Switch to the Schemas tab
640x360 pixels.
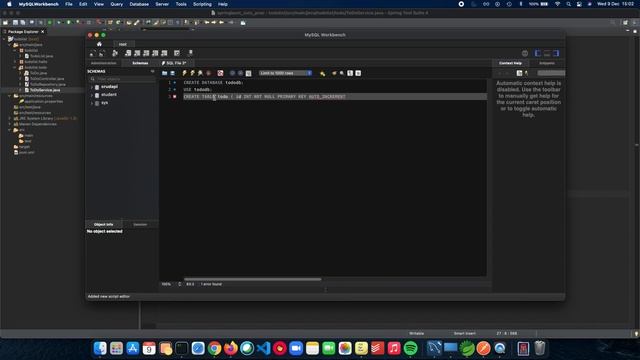tap(140, 63)
